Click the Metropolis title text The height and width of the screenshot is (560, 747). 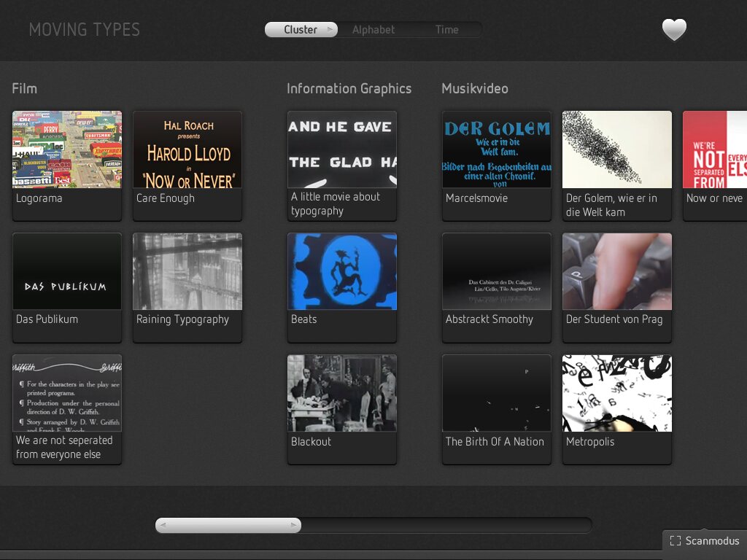(590, 441)
